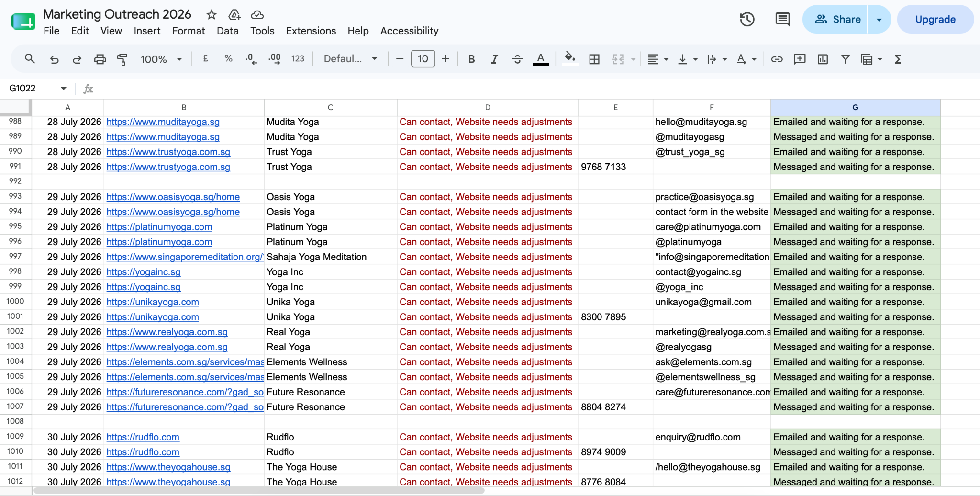Toggle italic formatting
The width and height of the screenshot is (980, 496).
[494, 59]
